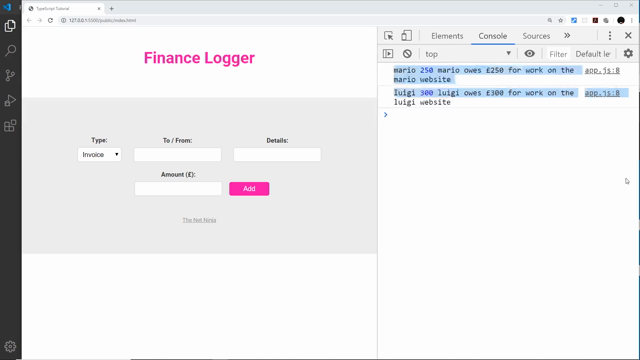
Task: Click the mario owes £250 log message
Action: 484,75
